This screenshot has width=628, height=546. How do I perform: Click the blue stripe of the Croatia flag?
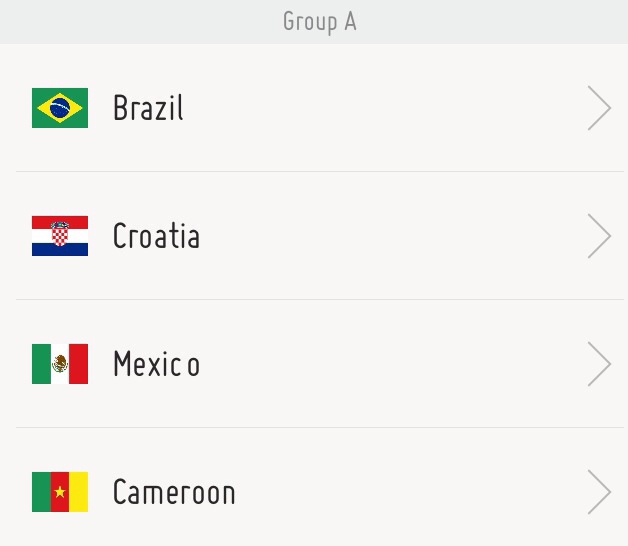point(60,250)
